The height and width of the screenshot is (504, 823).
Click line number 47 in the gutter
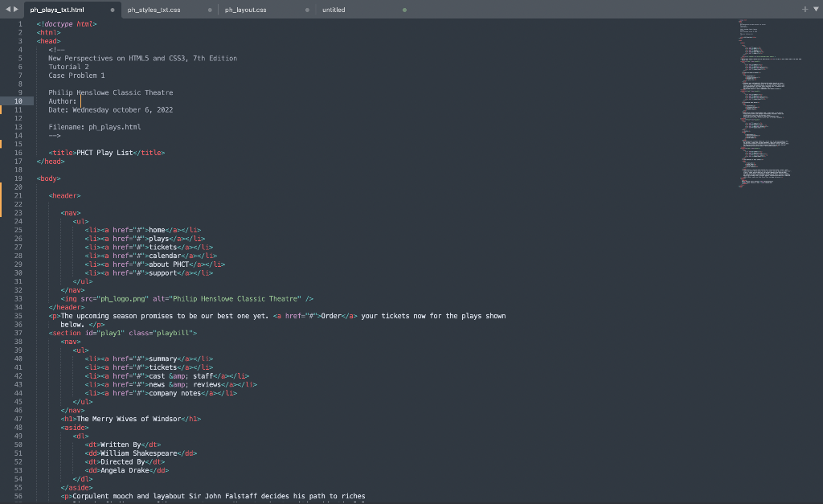20,418
